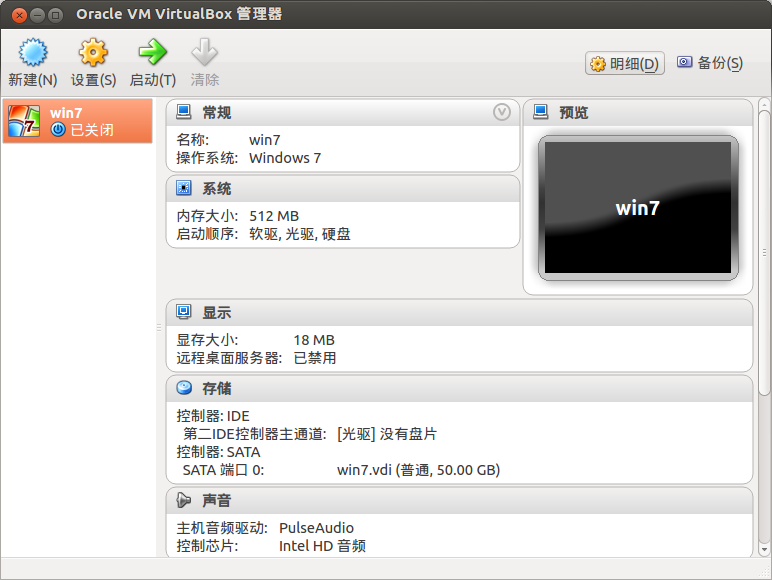
Task: Minimize the VirtualBox manager window
Action: tap(37, 15)
